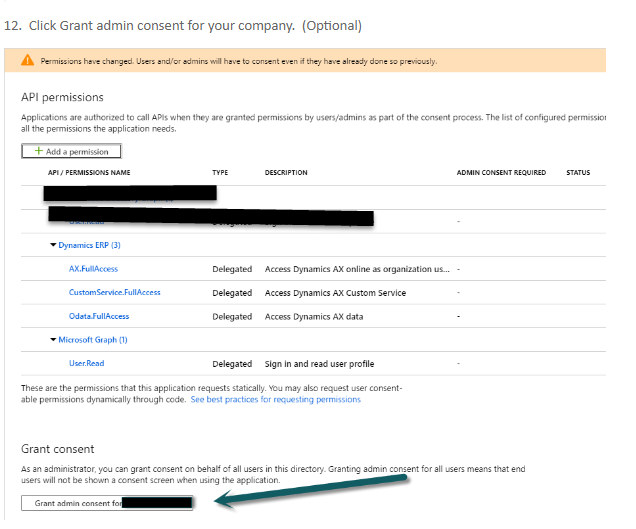636x529 pixels.
Task: Click the orange warning triangle icon
Action: pos(28,60)
